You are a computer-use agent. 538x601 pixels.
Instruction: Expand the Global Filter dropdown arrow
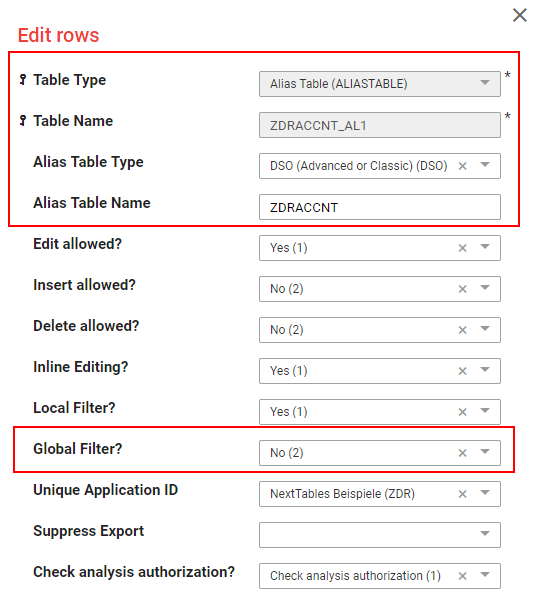[x=485, y=452]
